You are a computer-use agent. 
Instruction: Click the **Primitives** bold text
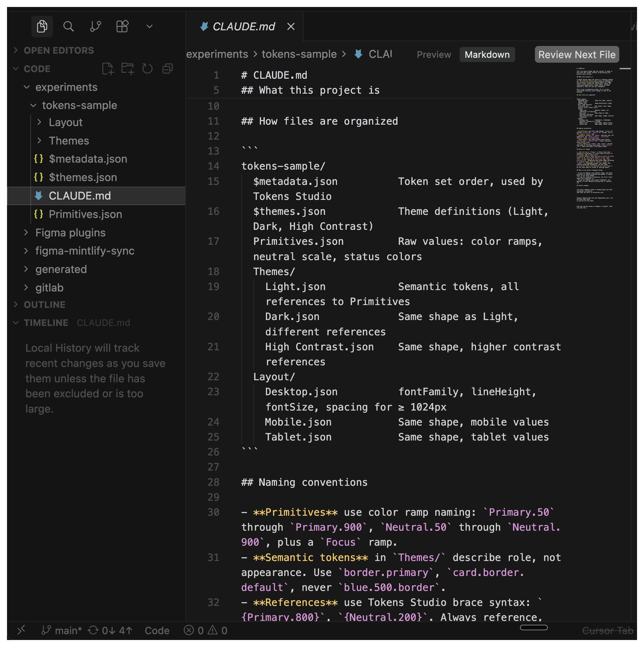[x=296, y=512]
